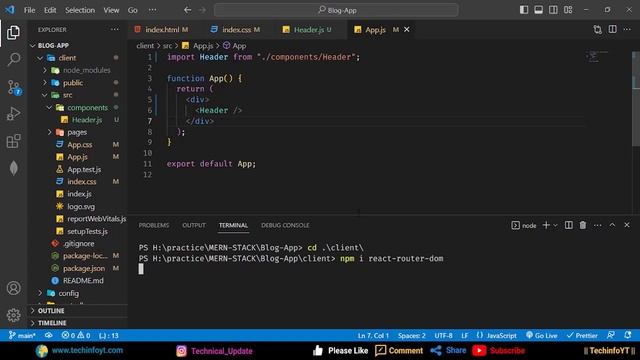Open the Accounts menu icon

(13, 288)
